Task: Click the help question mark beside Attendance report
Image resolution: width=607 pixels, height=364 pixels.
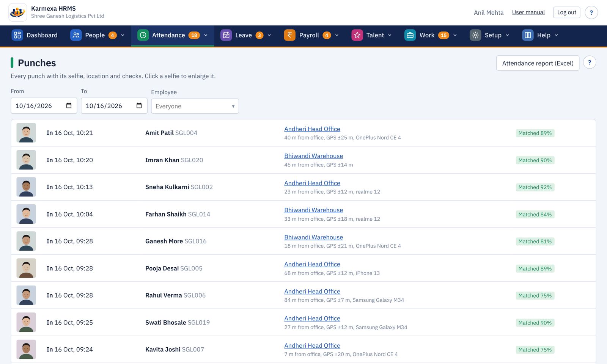Action: tap(590, 63)
